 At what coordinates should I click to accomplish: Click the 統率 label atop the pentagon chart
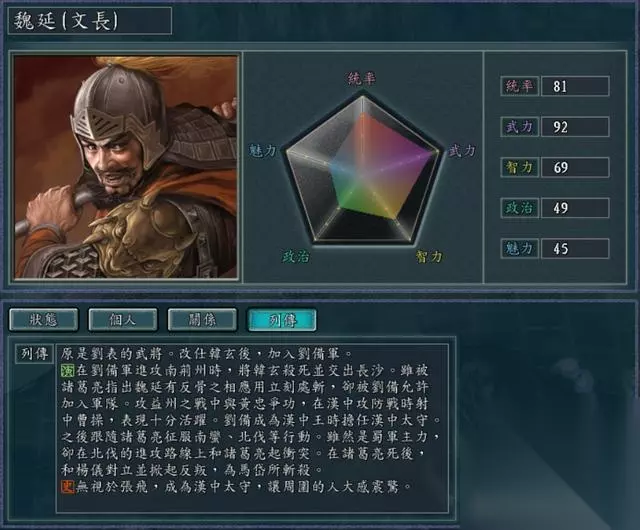(x=362, y=78)
